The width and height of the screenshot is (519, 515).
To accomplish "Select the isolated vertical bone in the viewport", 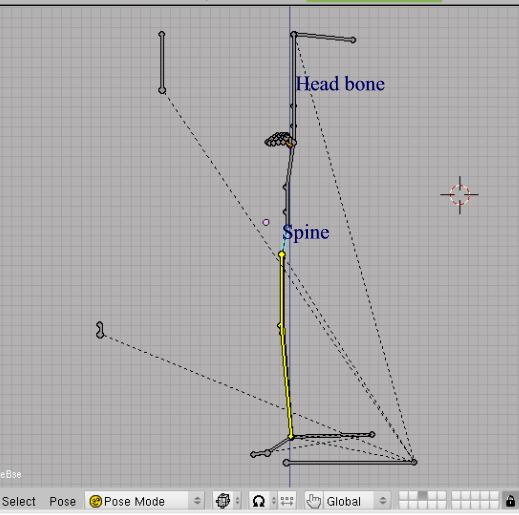I will pos(162,62).
